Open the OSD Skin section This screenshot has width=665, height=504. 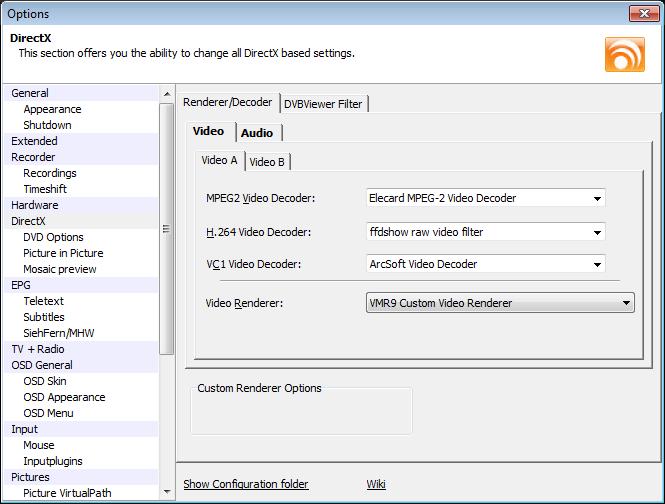click(46, 381)
